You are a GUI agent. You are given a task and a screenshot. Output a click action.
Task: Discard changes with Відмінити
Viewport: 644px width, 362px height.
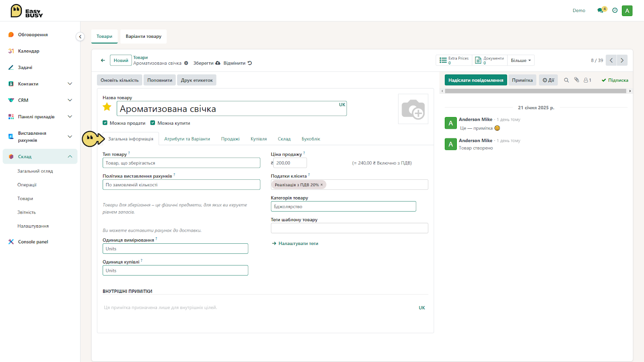237,63
